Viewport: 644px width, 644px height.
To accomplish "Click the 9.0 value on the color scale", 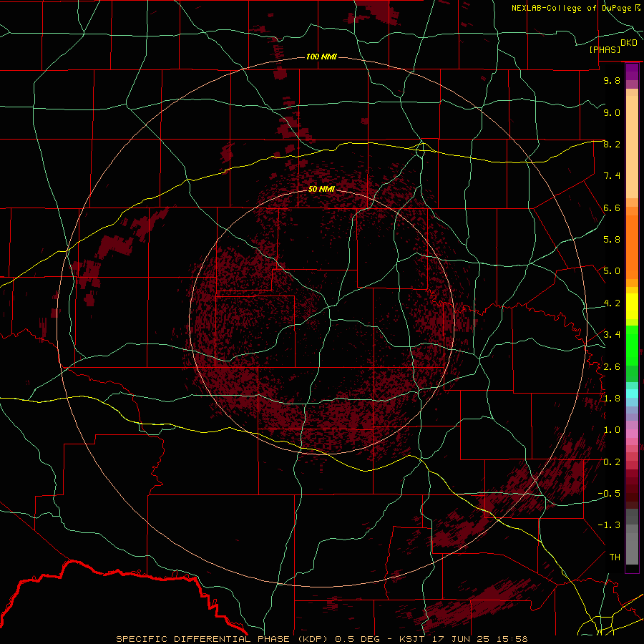I will tap(612, 112).
